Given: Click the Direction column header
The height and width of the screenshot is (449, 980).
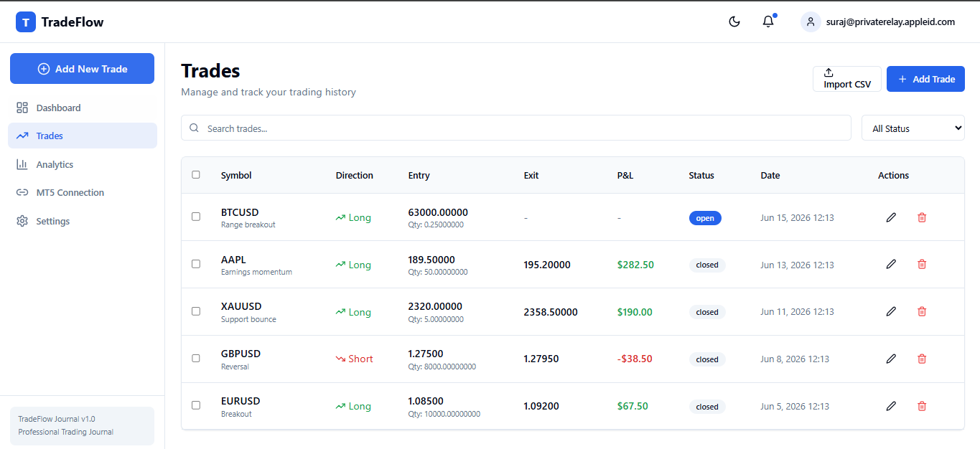Looking at the screenshot, I should pyautogui.click(x=355, y=175).
